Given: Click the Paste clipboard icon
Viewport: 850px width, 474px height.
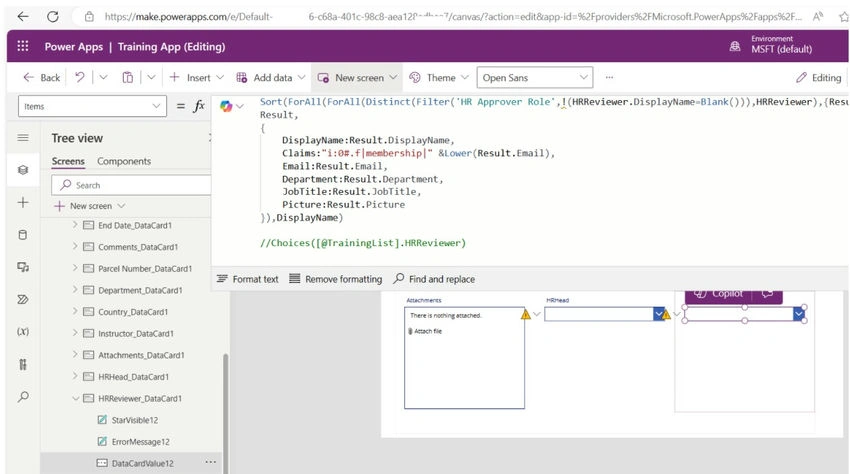Looking at the screenshot, I should pos(127,78).
